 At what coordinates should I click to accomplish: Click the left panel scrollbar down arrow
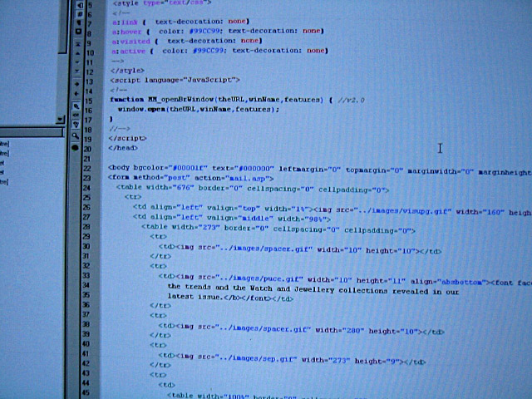tap(60, 120)
